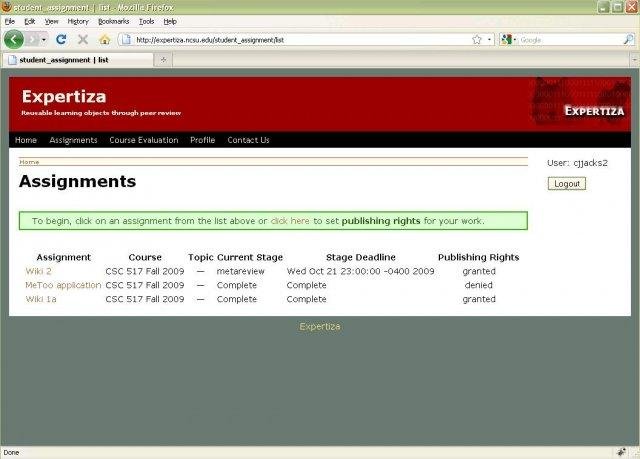Open the search engine selector dropdown
Screen dimensions: 640x459
pos(509,40)
